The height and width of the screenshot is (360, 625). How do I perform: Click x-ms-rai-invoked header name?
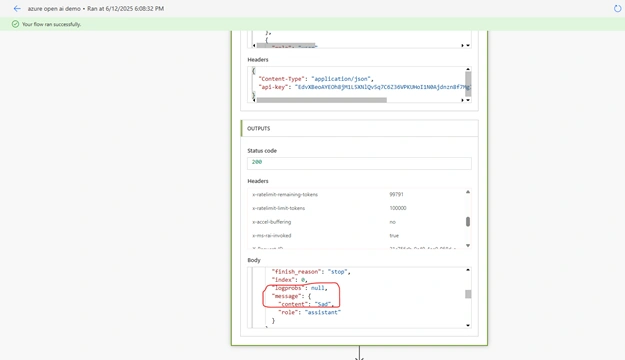[x=271, y=236]
